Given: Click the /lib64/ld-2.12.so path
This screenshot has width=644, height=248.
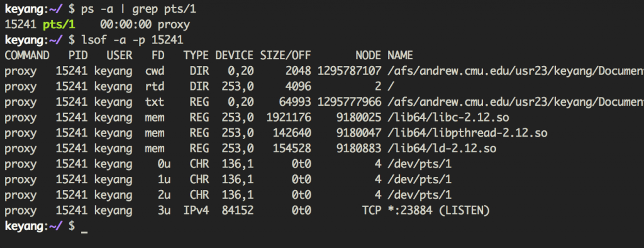Looking at the screenshot, I should tap(442, 149).
